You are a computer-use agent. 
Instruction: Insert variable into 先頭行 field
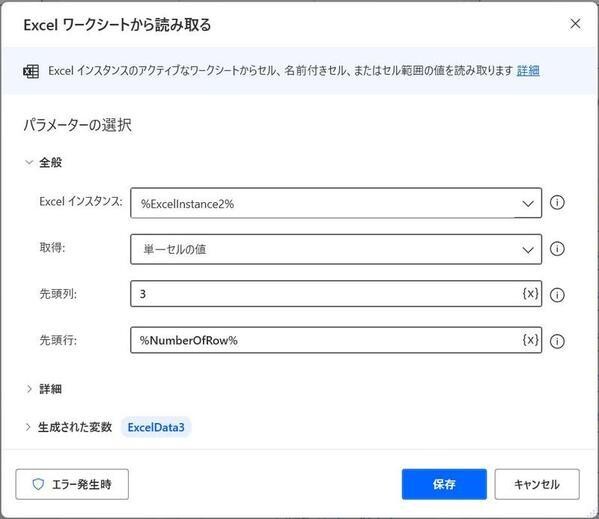(x=531, y=340)
